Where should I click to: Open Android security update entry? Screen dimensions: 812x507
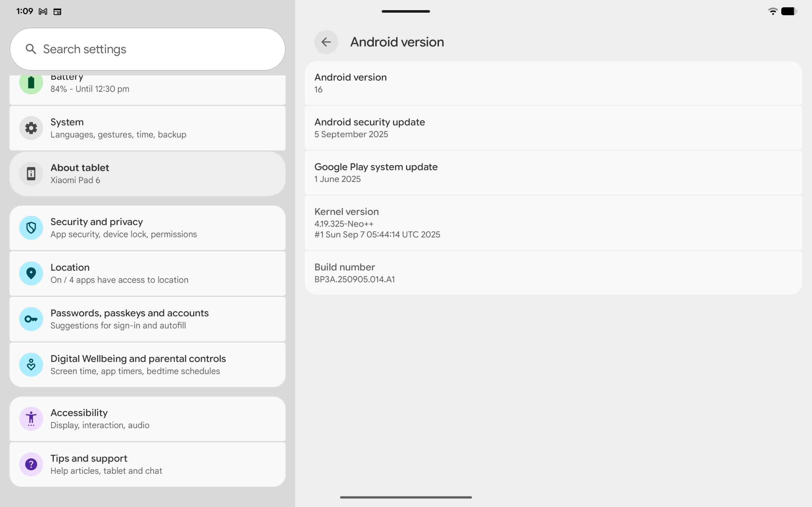(x=553, y=128)
